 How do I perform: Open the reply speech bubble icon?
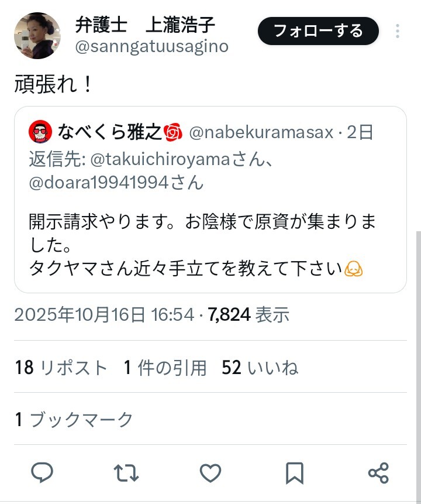(x=42, y=472)
